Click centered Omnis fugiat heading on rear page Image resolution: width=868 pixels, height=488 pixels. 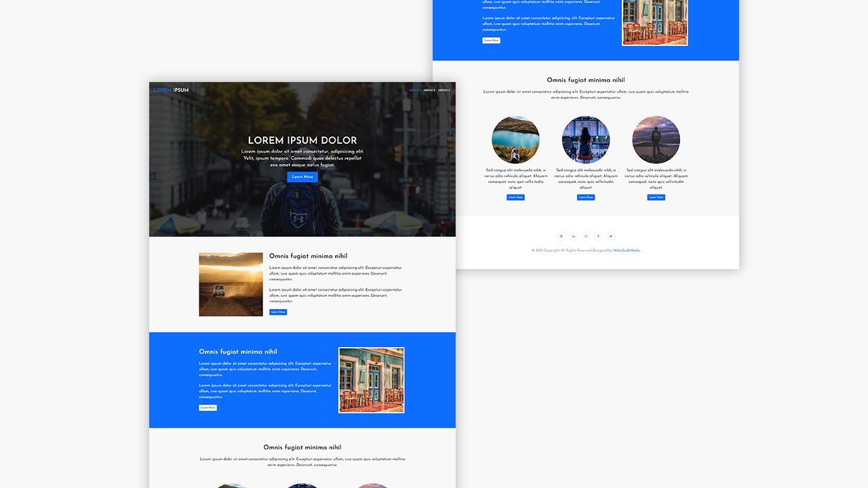pyautogui.click(x=586, y=80)
